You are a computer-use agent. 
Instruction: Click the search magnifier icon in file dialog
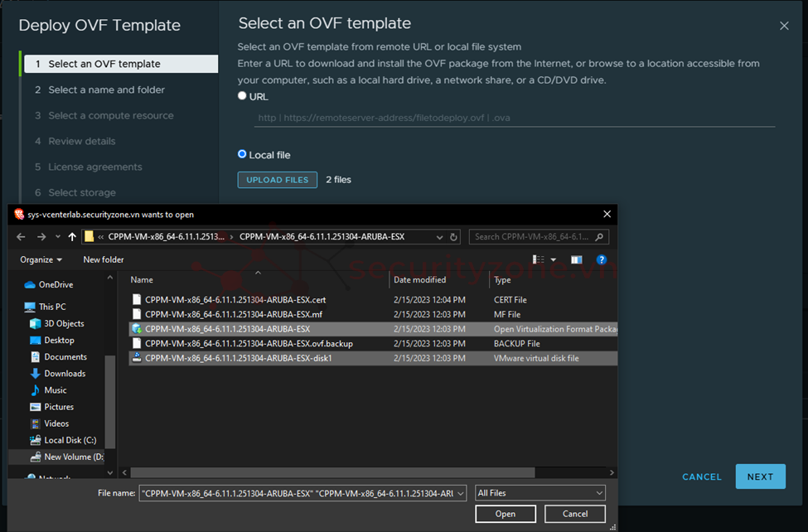pos(599,237)
